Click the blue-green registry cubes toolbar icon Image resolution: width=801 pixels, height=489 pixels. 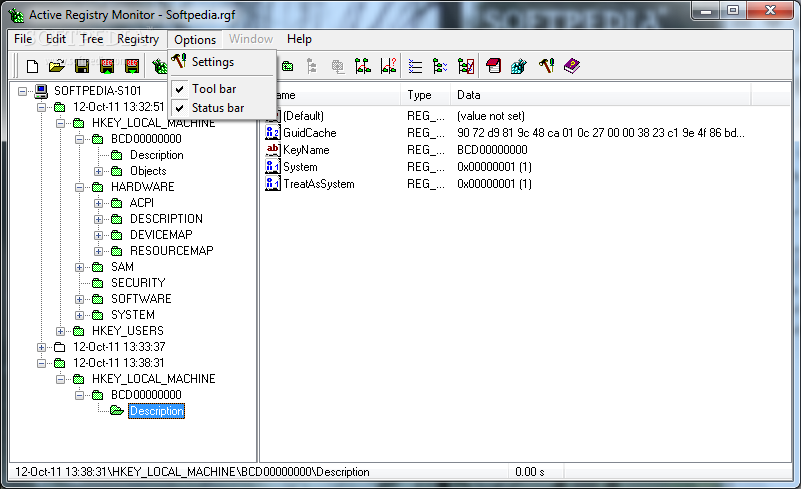[x=519, y=66]
